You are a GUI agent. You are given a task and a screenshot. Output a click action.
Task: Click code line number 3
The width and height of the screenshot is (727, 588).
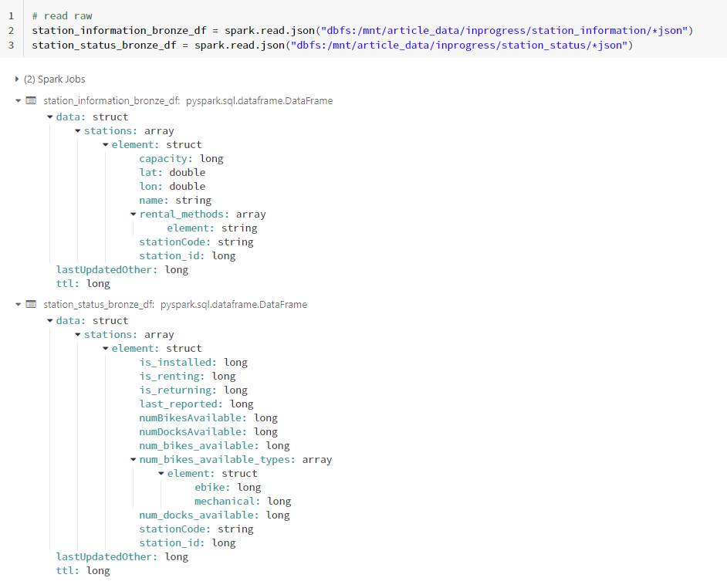pos(11,46)
